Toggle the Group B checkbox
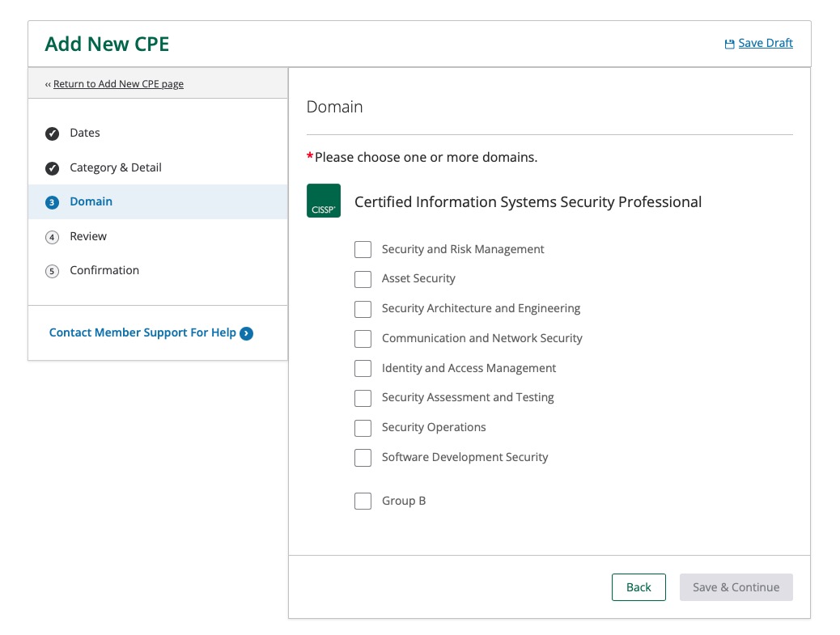This screenshot has width=840, height=635. pyautogui.click(x=363, y=502)
